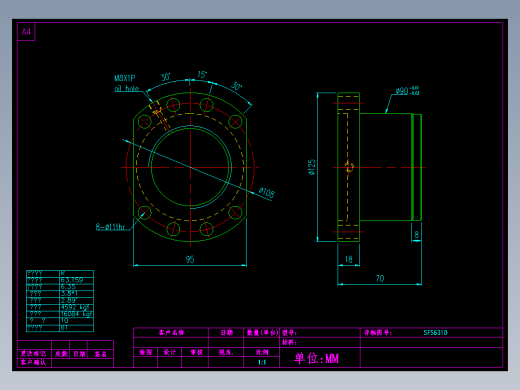Click the ø108 diameter dimension text

267,192
